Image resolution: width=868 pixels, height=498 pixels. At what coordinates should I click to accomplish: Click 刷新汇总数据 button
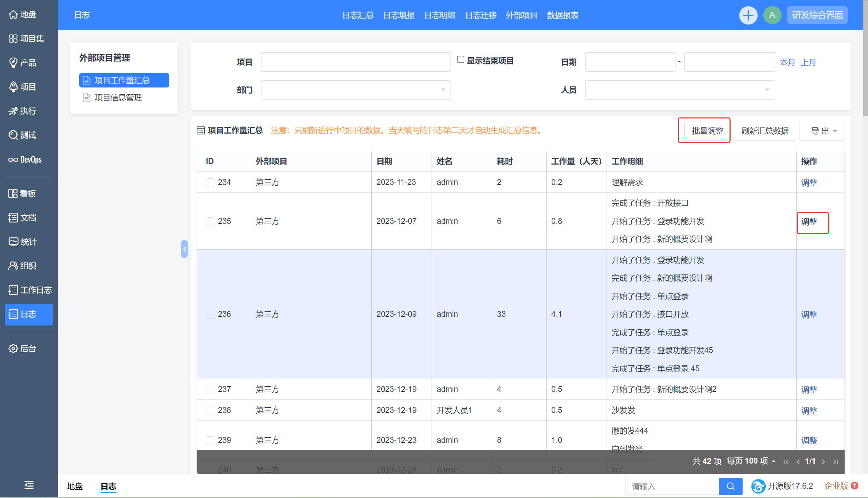click(x=765, y=131)
